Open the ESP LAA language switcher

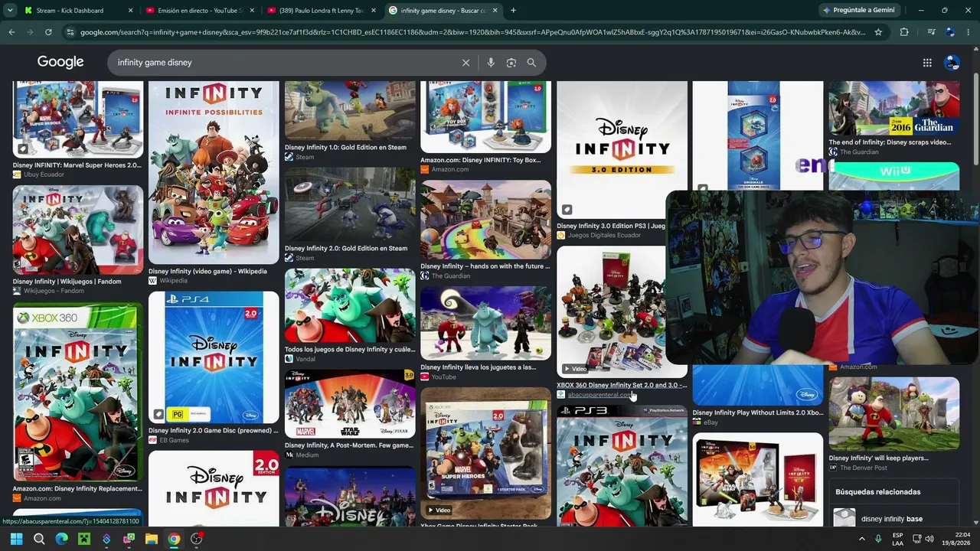click(x=897, y=539)
